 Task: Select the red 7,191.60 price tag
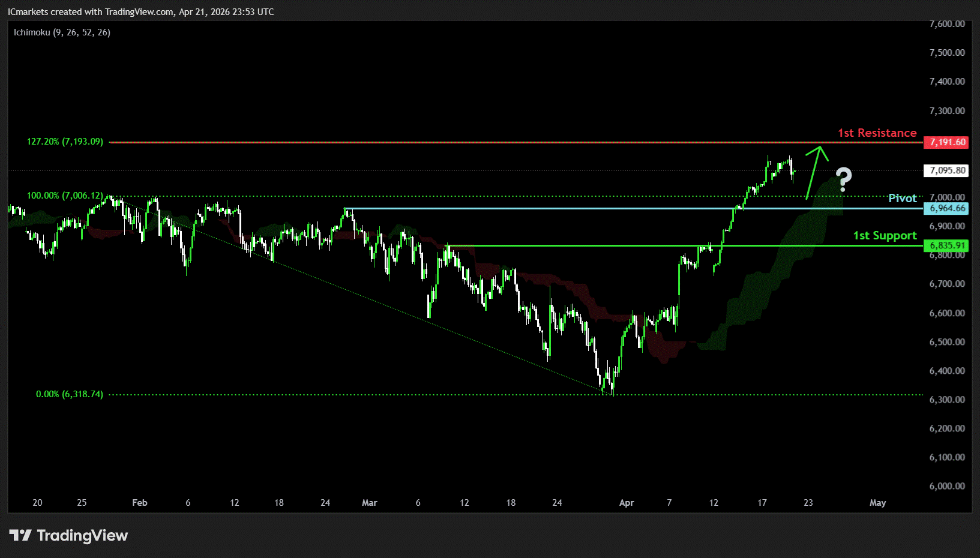tap(947, 142)
